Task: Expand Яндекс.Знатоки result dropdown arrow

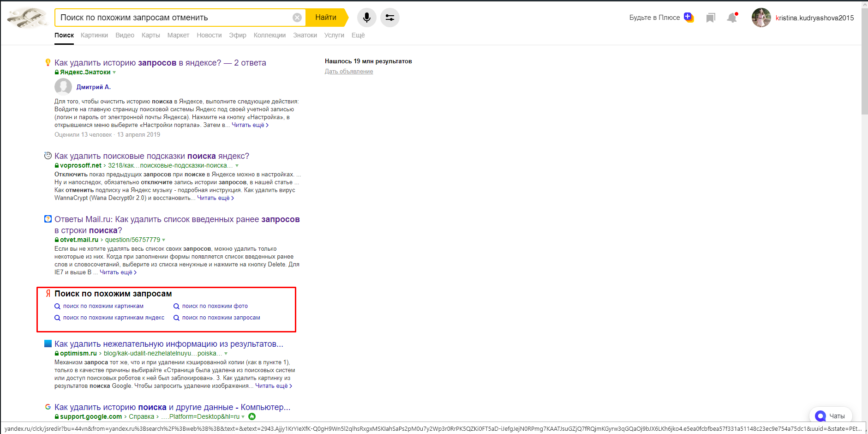Action: [114, 72]
